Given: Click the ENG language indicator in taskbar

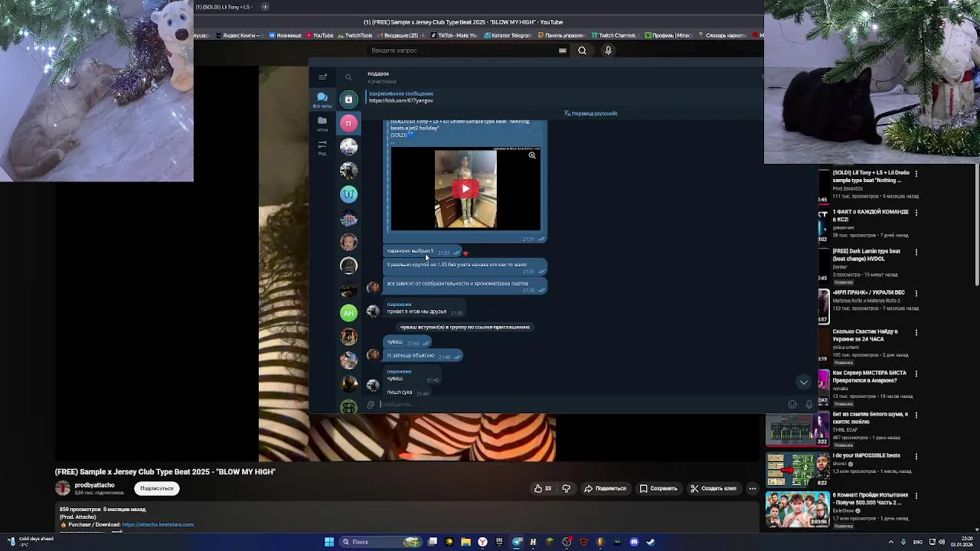Looking at the screenshot, I should tap(918, 542).
